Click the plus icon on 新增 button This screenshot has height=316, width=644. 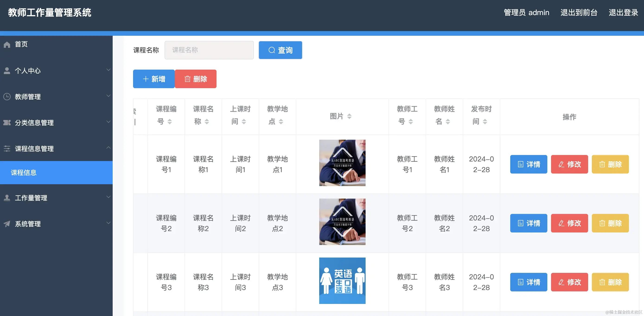click(x=146, y=79)
